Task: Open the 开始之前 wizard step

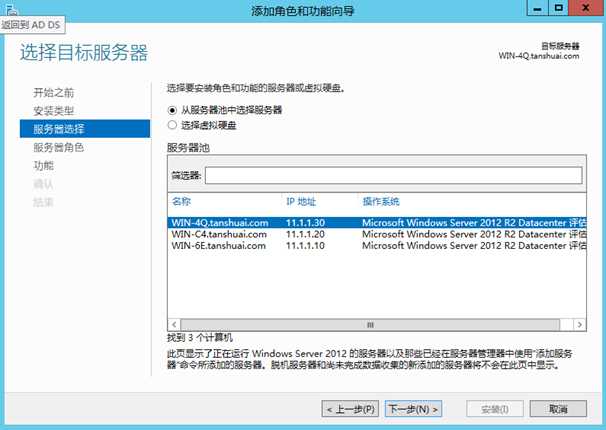Action: point(53,93)
